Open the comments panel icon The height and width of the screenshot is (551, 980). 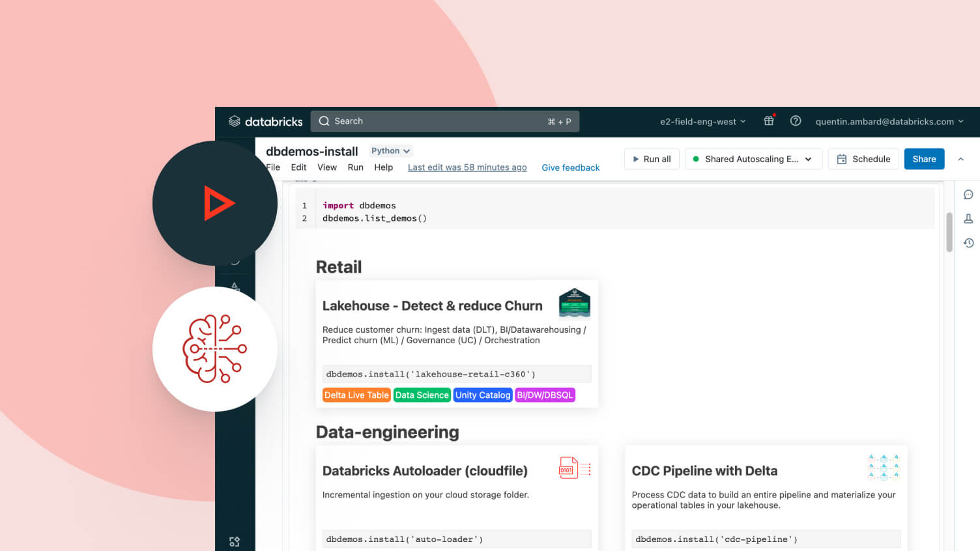coord(968,195)
